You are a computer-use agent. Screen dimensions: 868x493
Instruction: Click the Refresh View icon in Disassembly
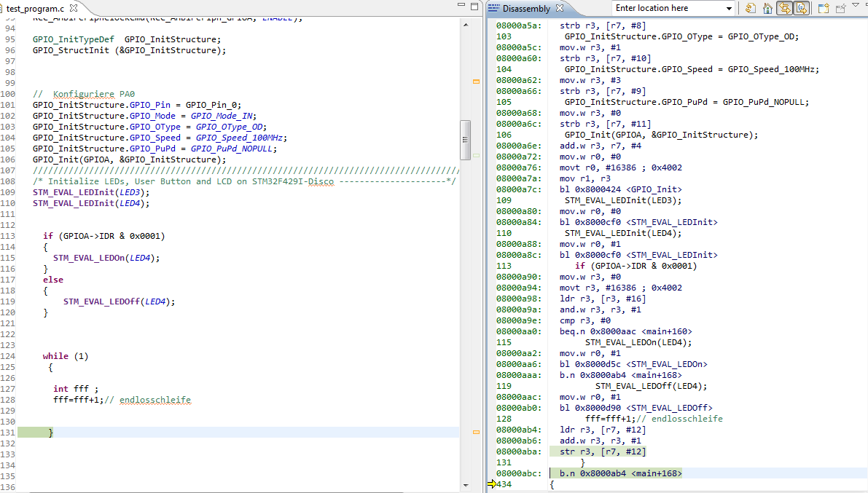tap(750, 8)
